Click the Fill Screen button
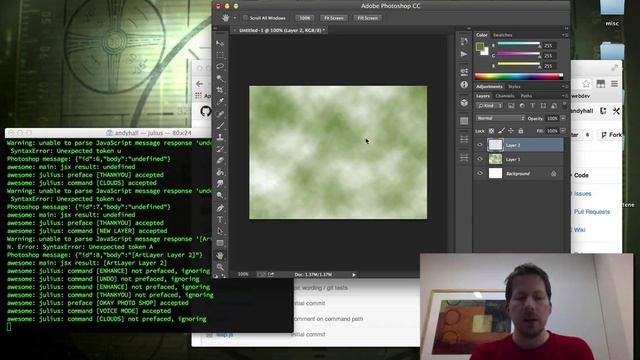Screen dimensions: 640x360 coord(367,18)
